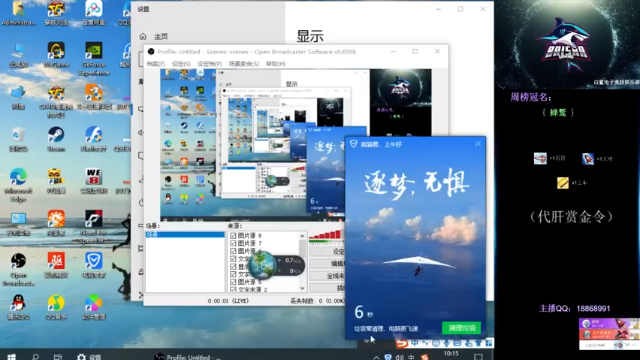Click the tray volume speaker icon
Image resolution: width=640 pixels, height=360 pixels.
pos(400,357)
